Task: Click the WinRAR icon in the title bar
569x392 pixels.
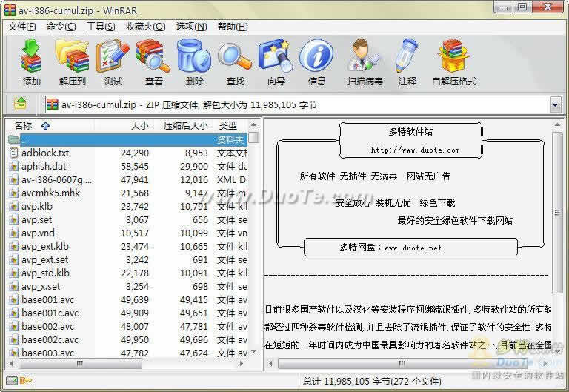Action: pyautogui.click(x=10, y=10)
